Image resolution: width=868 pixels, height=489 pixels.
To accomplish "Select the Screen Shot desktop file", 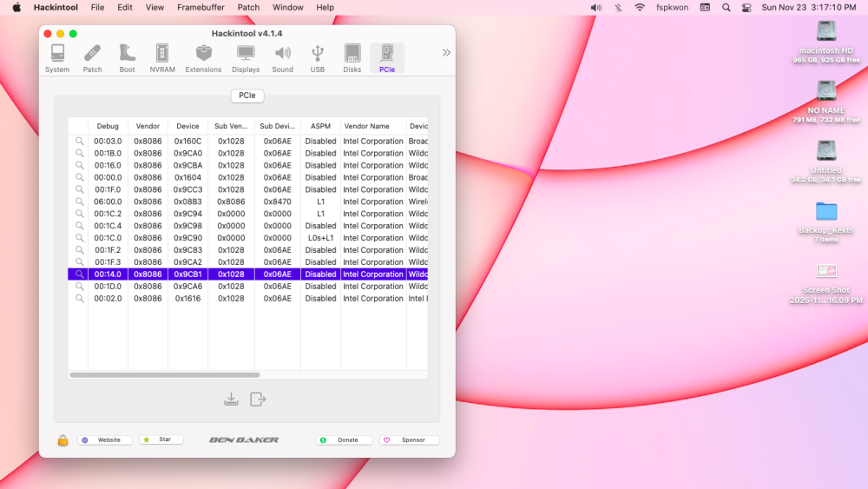I will point(826,283).
